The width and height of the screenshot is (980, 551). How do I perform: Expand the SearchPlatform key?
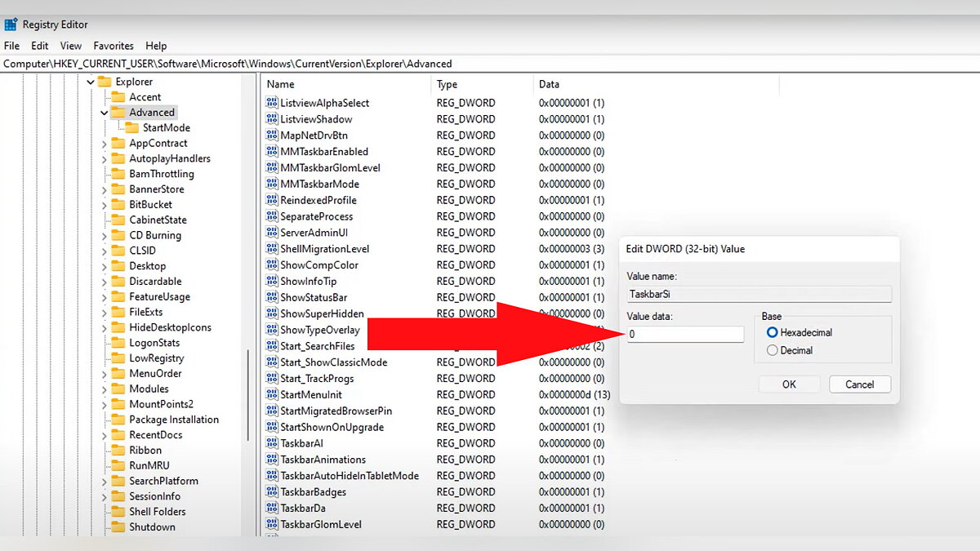coord(105,481)
